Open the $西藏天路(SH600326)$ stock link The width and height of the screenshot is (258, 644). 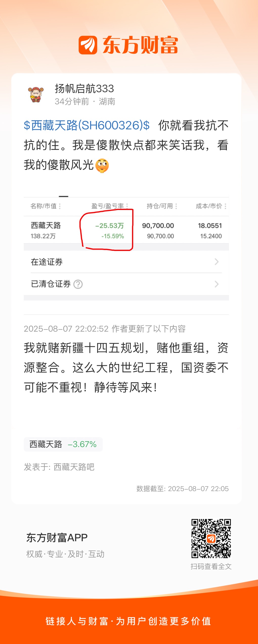pyautogui.click(x=87, y=125)
